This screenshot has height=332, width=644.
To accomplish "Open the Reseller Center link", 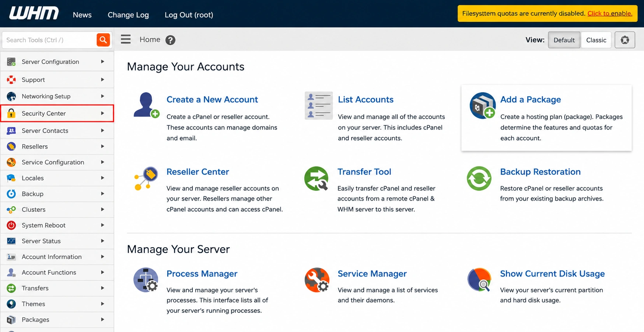I will click(197, 172).
